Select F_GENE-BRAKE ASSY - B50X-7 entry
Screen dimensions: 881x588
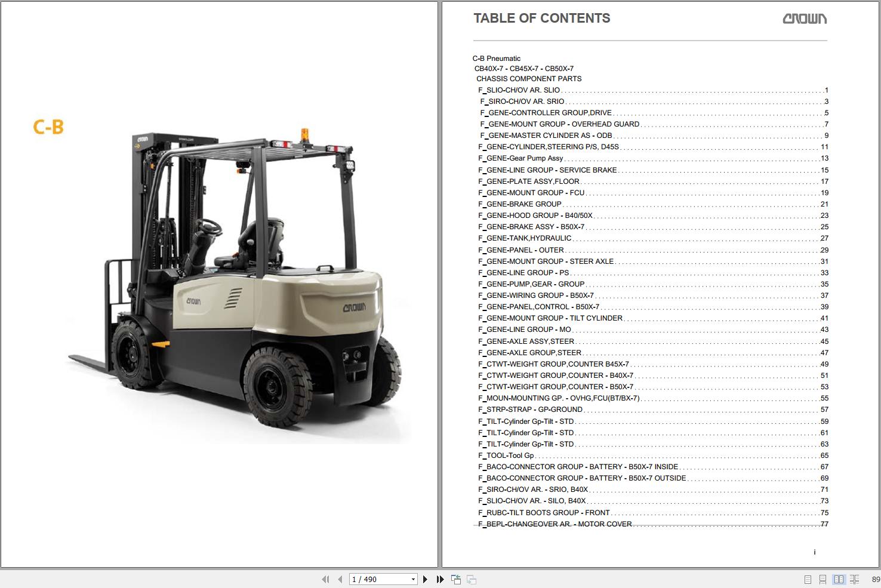(653, 227)
